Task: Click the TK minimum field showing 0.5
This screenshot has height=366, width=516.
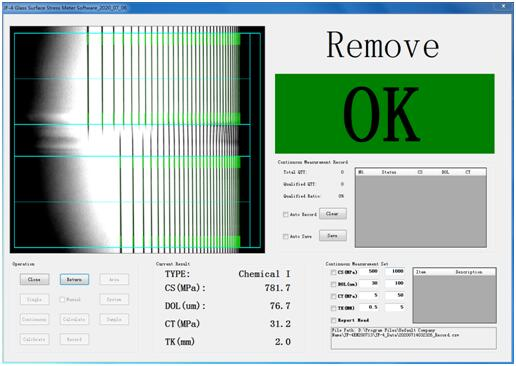Action: tap(369, 307)
